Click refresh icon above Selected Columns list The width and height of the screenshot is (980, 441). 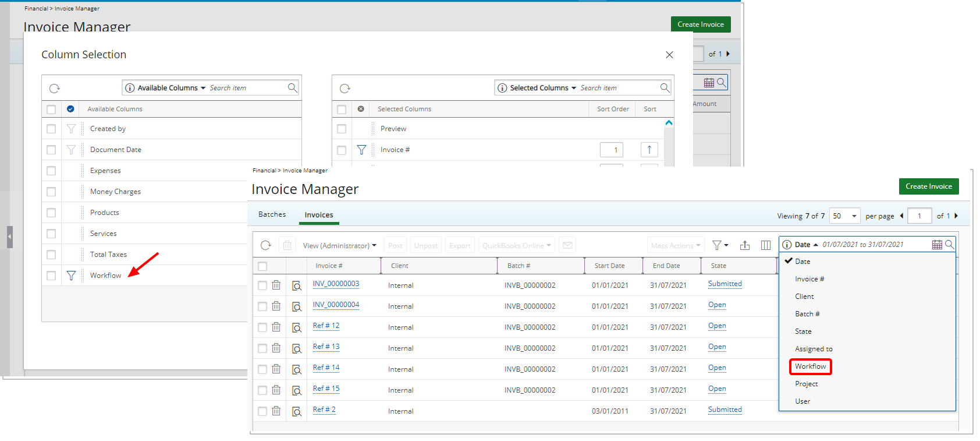click(x=345, y=89)
